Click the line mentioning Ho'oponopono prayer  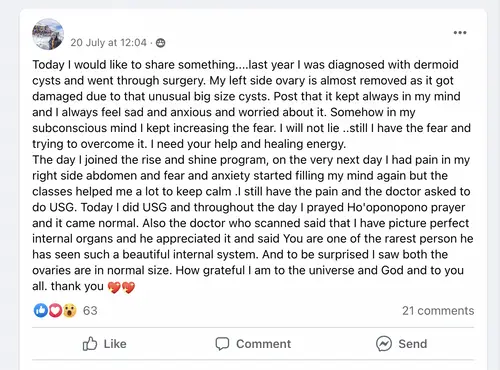249,207
